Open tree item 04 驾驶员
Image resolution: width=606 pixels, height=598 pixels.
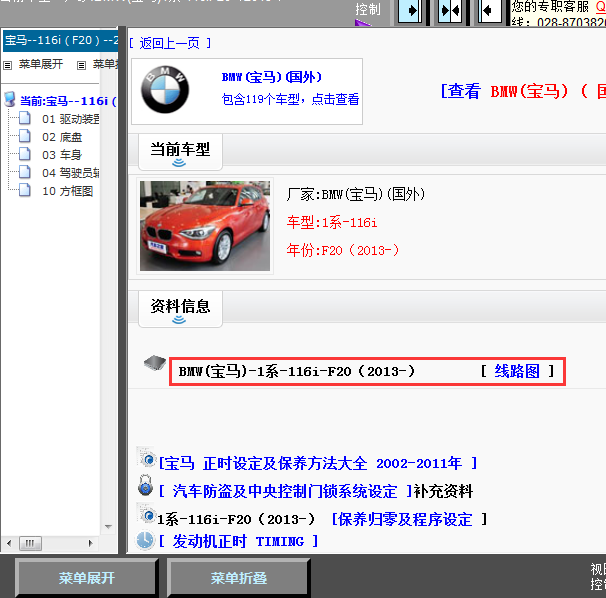coord(71,173)
